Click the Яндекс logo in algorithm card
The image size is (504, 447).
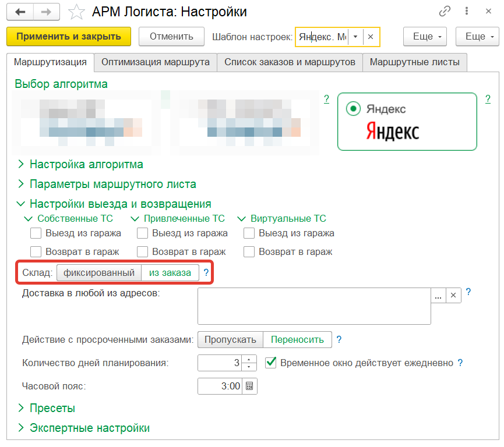[393, 131]
